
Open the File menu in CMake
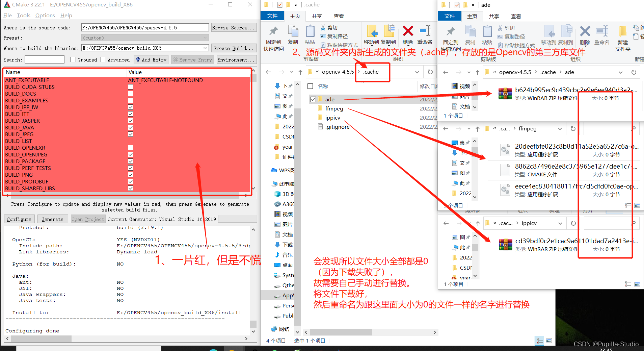(x=7, y=15)
